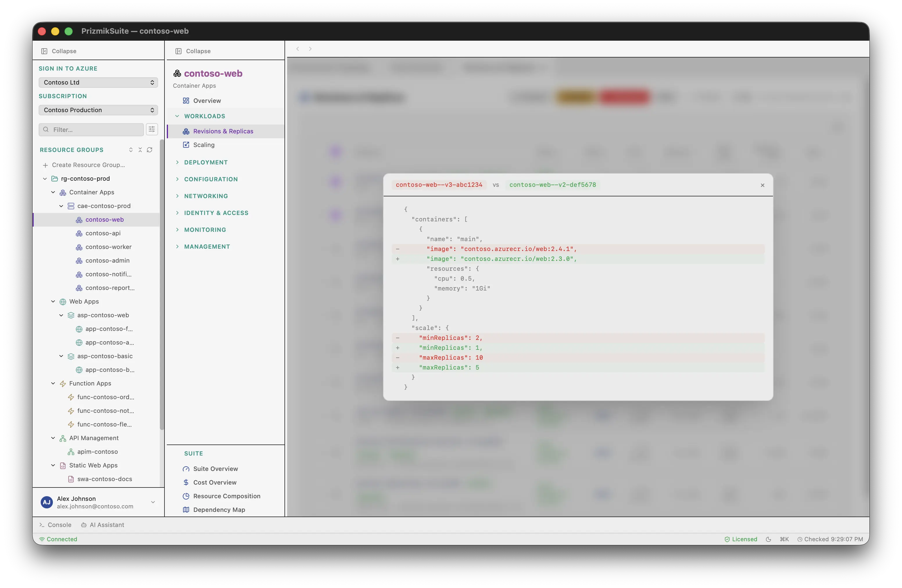Click Checked 9:29:07 PM status

pyautogui.click(x=830, y=539)
